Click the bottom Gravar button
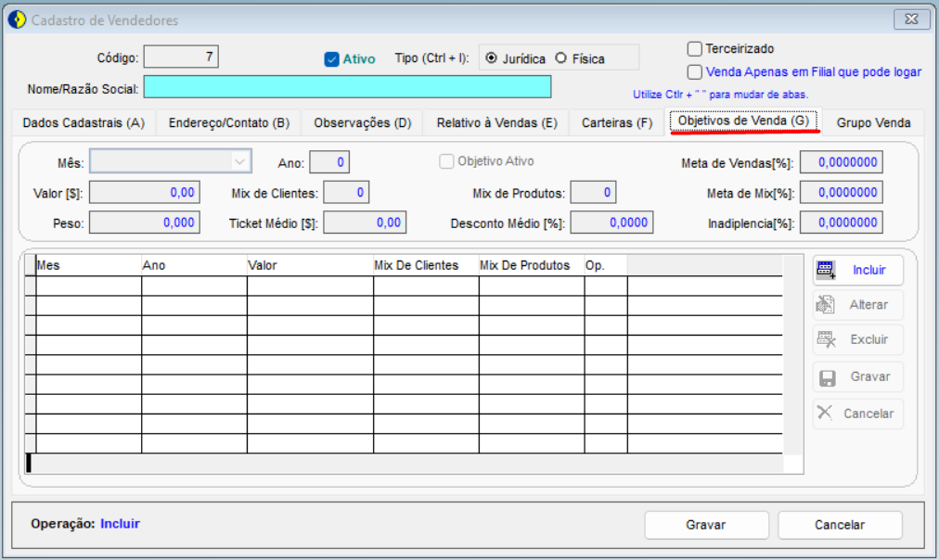 click(706, 525)
